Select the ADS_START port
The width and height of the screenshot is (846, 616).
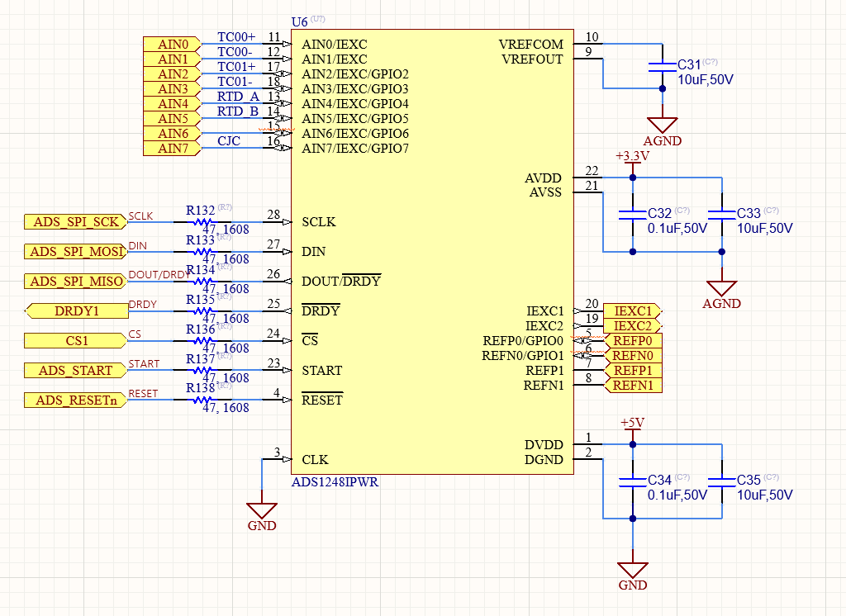76,370
